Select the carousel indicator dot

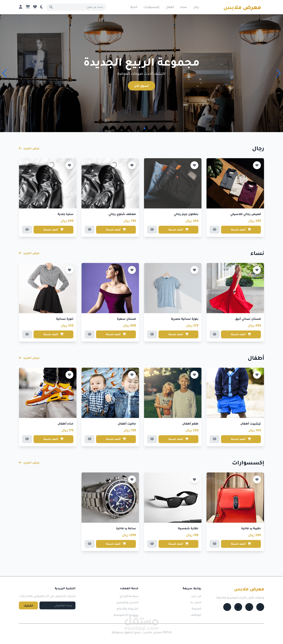click(145, 128)
